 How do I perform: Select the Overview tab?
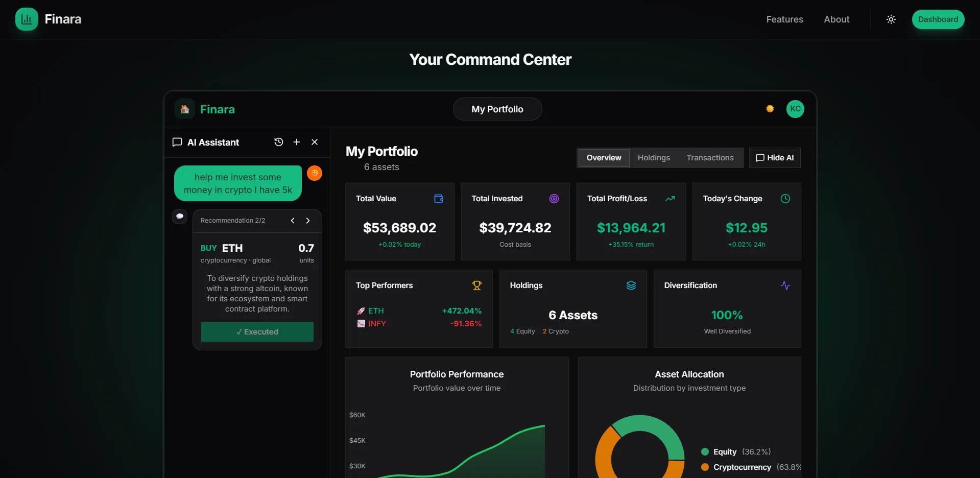(x=604, y=158)
